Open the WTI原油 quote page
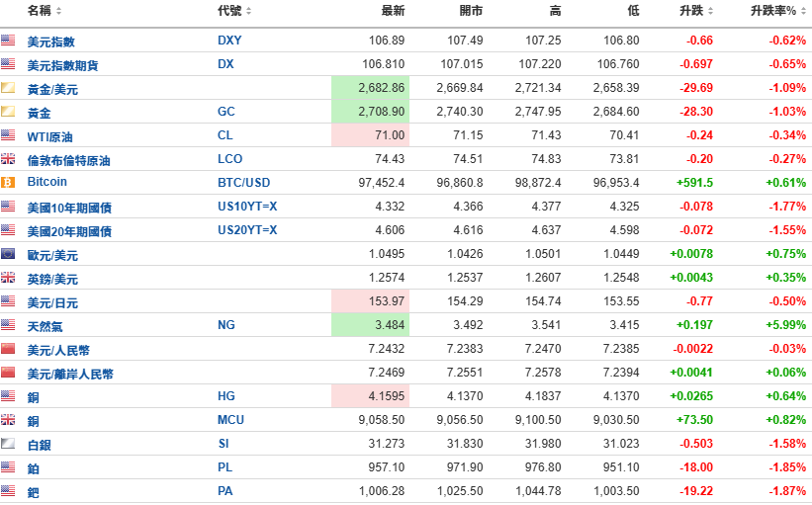Viewport: 812px width, 505px height. [x=49, y=136]
